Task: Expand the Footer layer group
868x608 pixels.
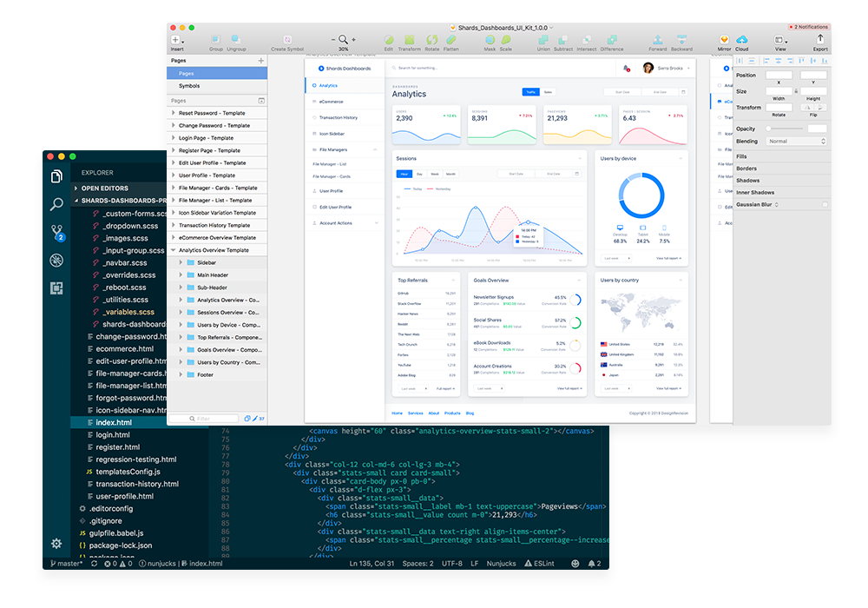Action: tap(181, 375)
